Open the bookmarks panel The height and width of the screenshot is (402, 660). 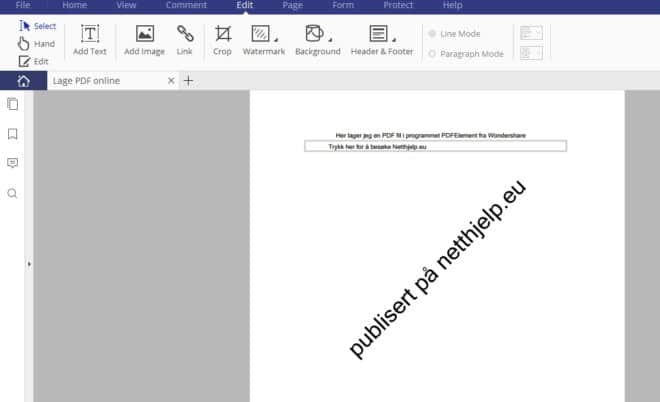click(x=13, y=134)
